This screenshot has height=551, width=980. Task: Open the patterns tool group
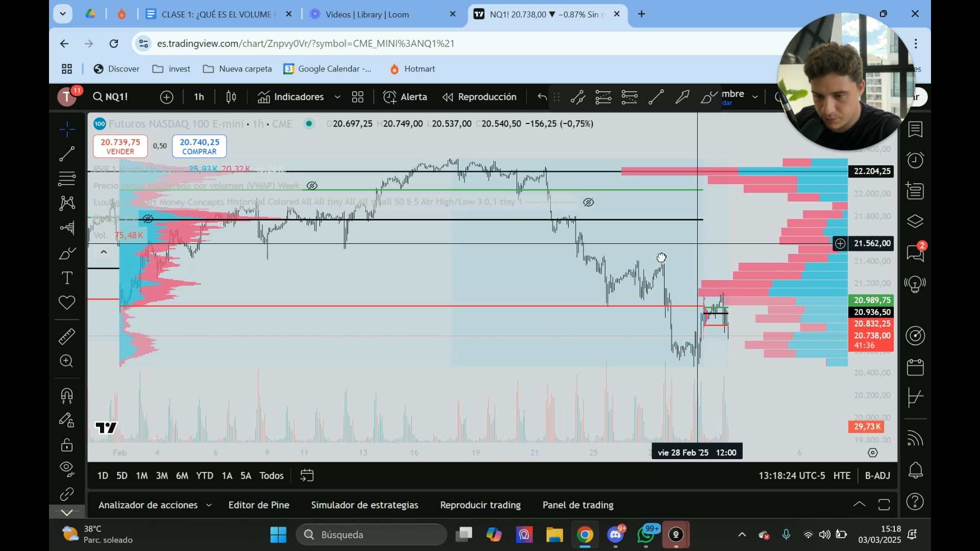(67, 203)
